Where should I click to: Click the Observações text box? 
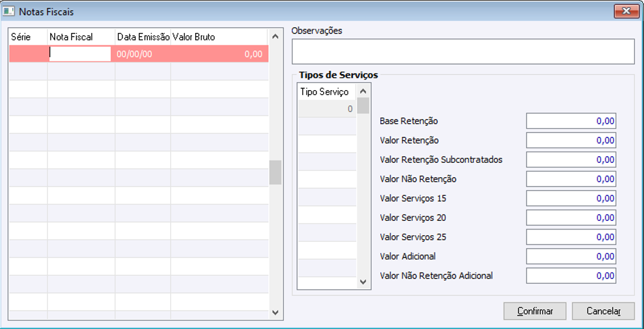pyautogui.click(x=463, y=51)
